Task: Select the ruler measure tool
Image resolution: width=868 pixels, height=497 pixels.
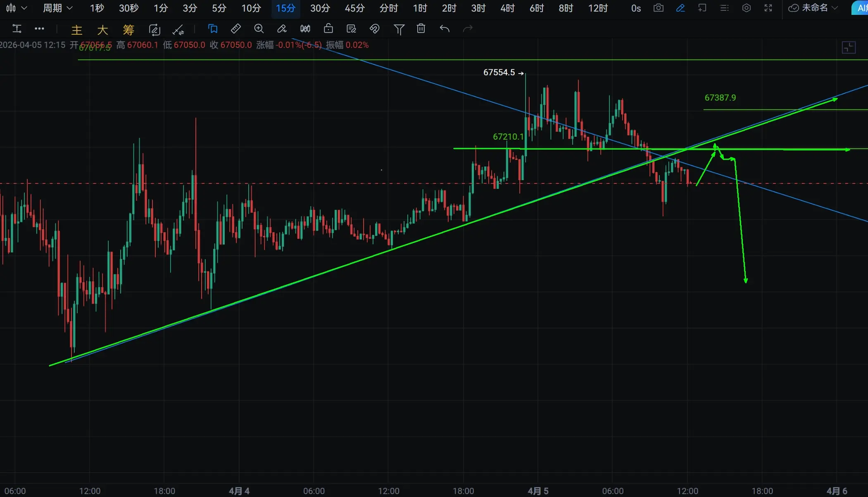Action: pos(235,29)
